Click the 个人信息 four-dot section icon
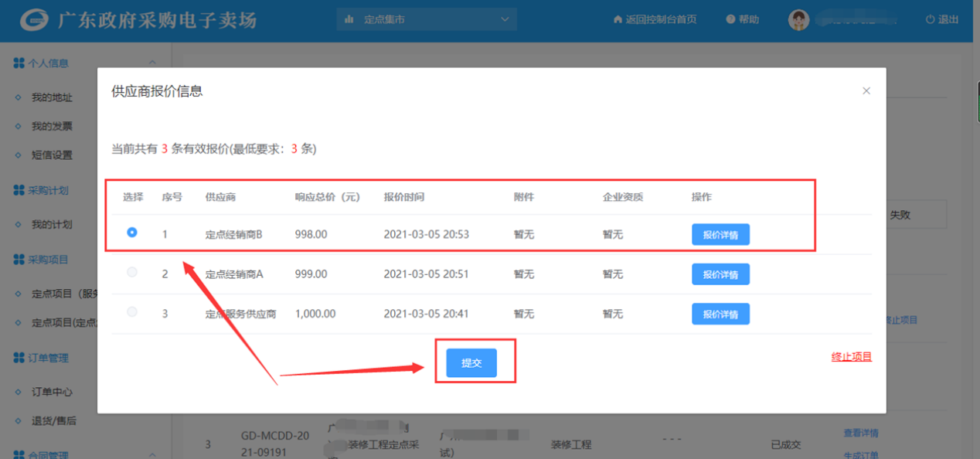Viewport: 980px width, 459px height. (x=19, y=63)
